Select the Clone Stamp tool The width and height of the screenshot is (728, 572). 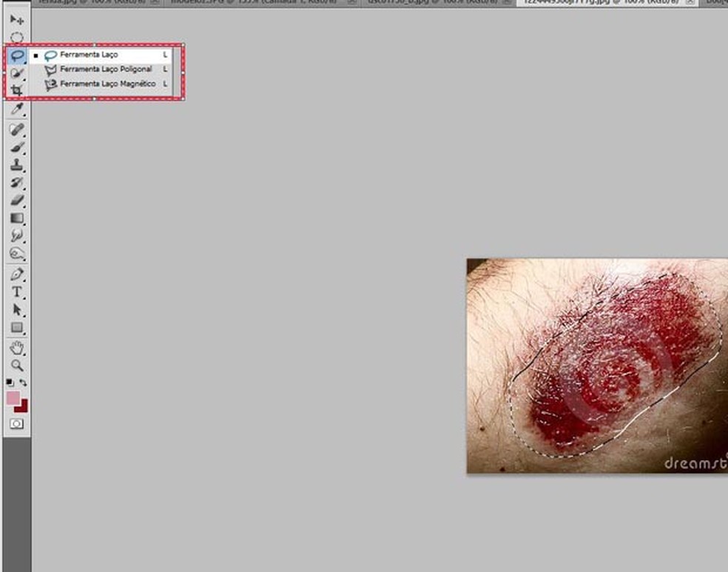click(x=16, y=165)
